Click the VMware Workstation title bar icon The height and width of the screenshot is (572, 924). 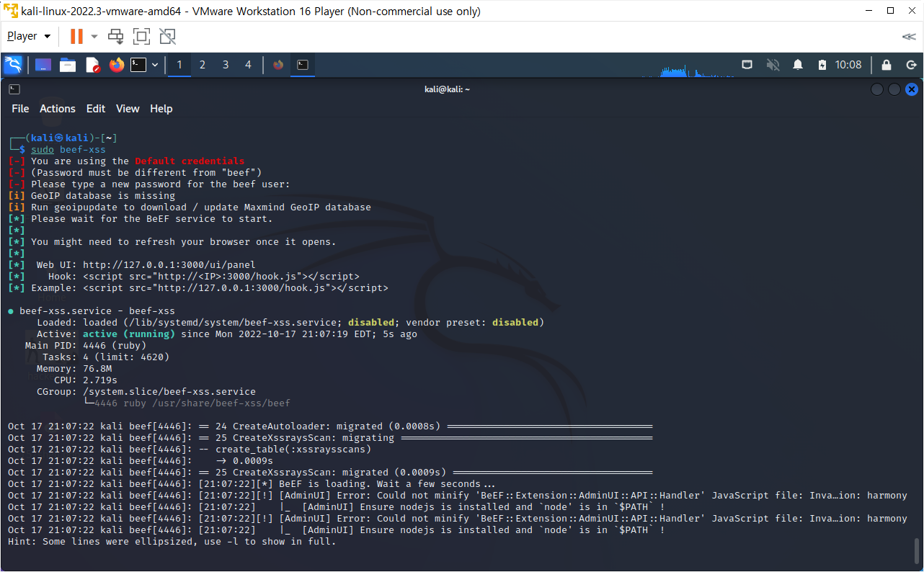click(x=11, y=11)
